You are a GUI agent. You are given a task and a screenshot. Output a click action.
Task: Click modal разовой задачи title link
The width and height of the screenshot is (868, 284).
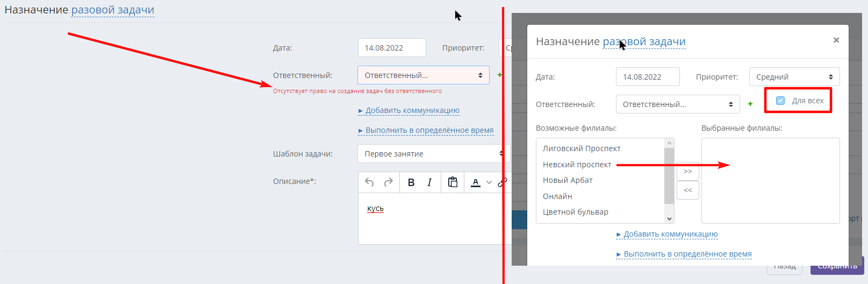tap(644, 41)
